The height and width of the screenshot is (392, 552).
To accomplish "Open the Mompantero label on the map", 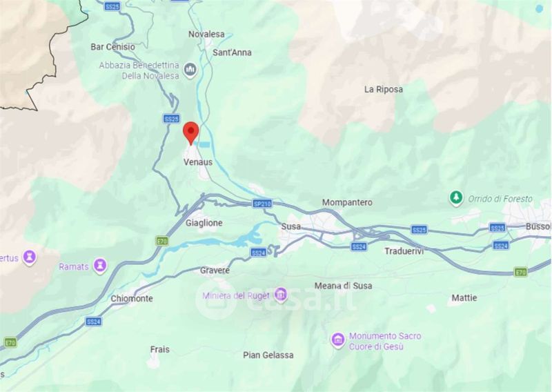I will tap(347, 202).
